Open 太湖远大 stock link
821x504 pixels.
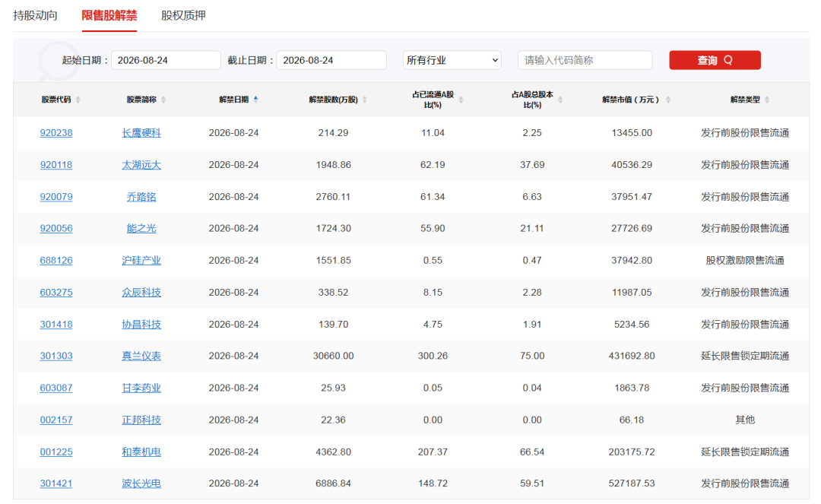coord(141,165)
